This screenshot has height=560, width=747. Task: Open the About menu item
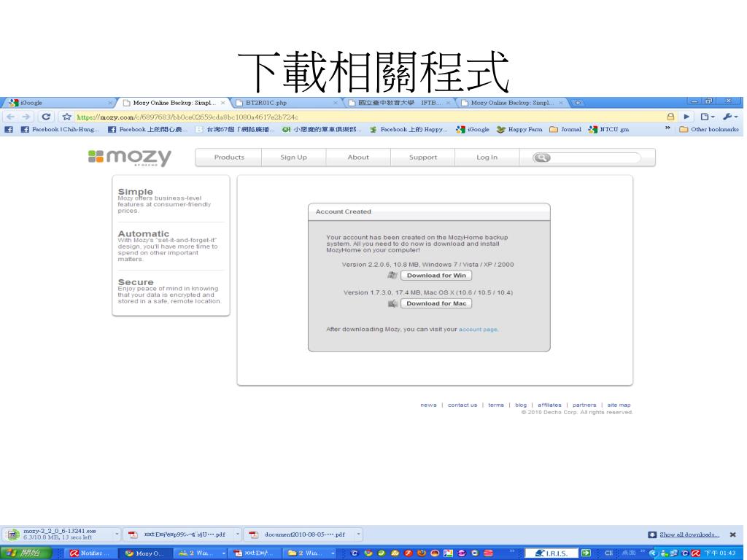tap(358, 157)
